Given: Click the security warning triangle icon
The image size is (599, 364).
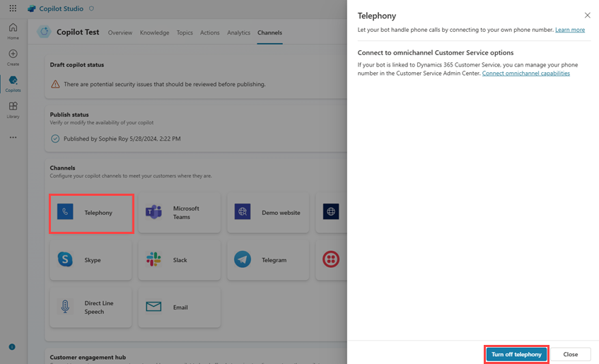Looking at the screenshot, I should coord(55,84).
